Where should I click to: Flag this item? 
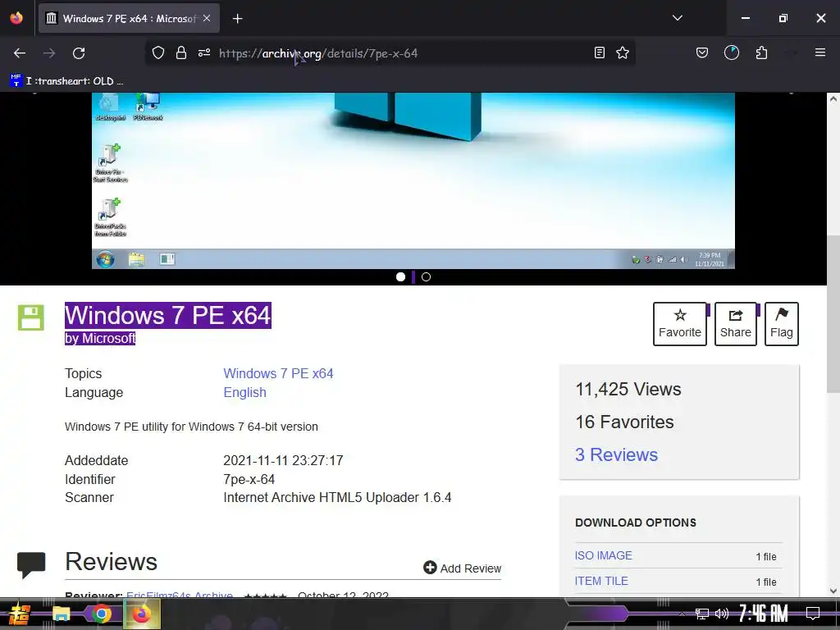[x=781, y=323]
